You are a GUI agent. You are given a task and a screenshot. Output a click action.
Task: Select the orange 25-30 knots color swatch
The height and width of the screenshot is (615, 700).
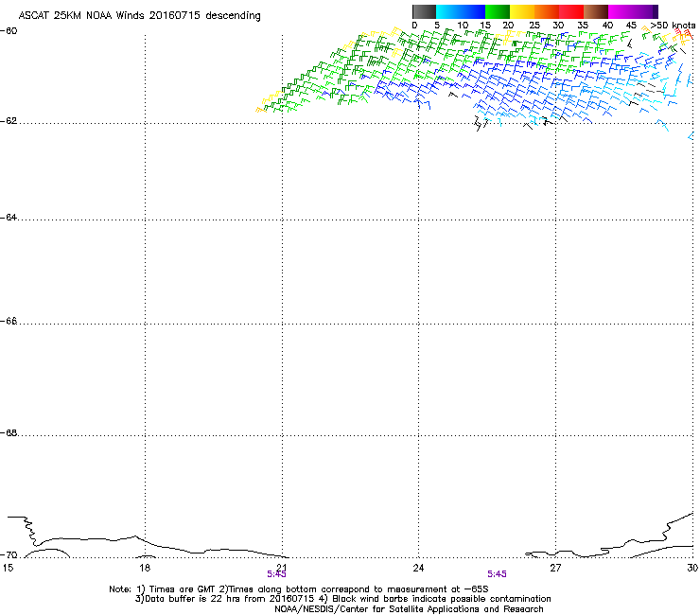pyautogui.click(x=547, y=11)
